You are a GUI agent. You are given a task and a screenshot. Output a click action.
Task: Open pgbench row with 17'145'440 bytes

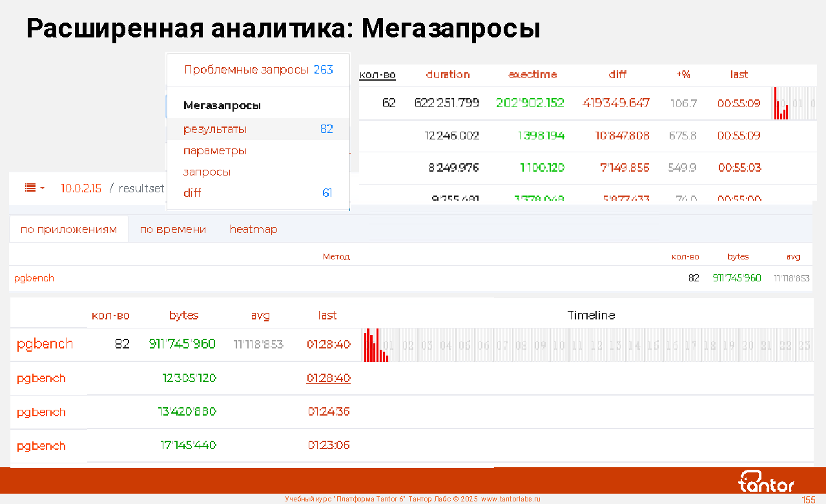tap(41, 445)
